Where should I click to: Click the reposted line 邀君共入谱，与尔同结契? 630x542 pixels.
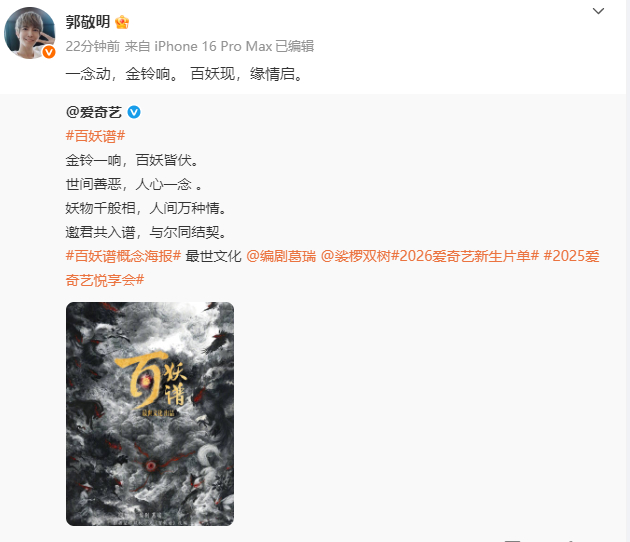[147, 232]
